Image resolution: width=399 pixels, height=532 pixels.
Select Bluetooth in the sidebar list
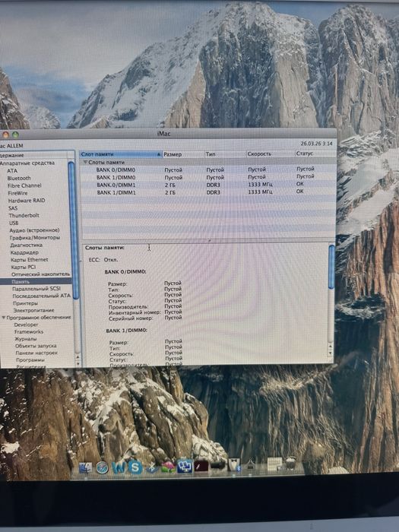pos(19,178)
